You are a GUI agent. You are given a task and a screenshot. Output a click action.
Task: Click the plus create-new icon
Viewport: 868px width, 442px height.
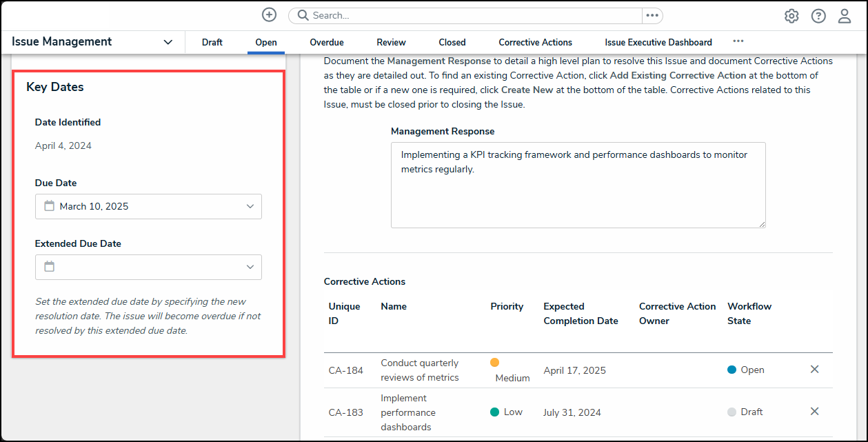click(269, 15)
